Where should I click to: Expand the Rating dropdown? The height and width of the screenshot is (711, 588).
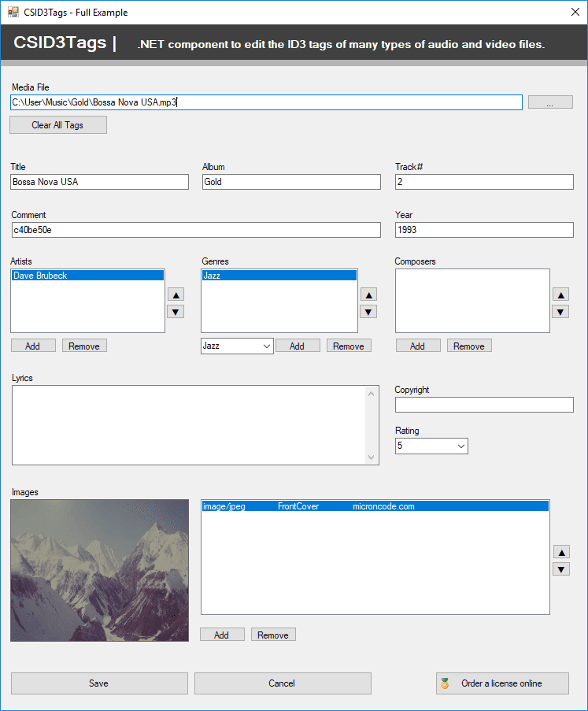pos(460,446)
